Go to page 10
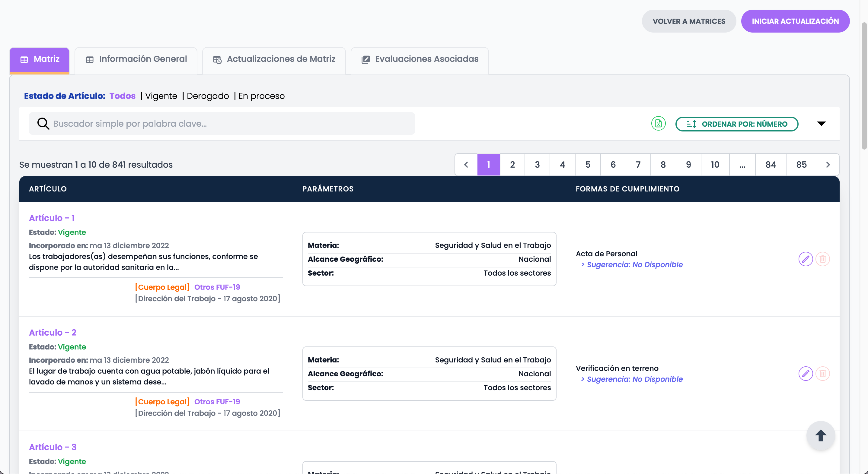This screenshot has height=474, width=868. (x=715, y=165)
